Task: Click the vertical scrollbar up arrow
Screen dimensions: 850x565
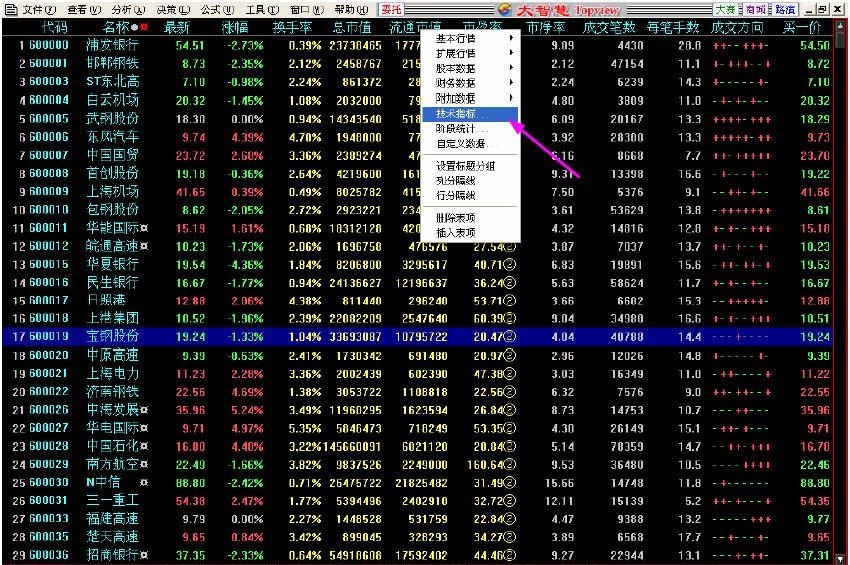Action: pos(841,26)
